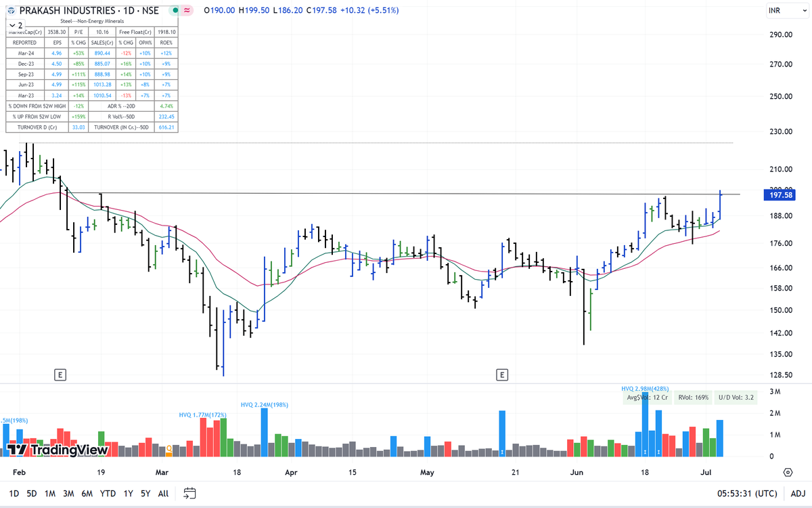This screenshot has width=812, height=508.
Task: Select the 5D date range
Action: tap(32, 494)
